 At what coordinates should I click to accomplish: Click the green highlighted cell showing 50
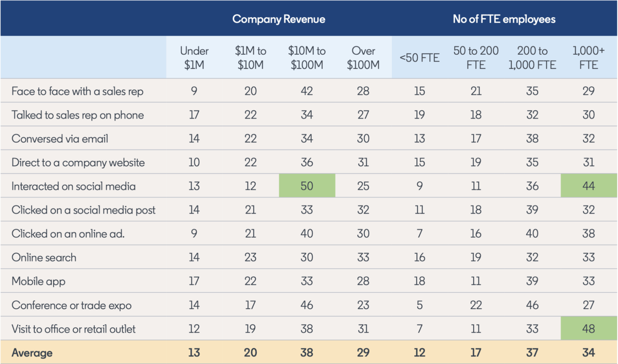(x=307, y=186)
